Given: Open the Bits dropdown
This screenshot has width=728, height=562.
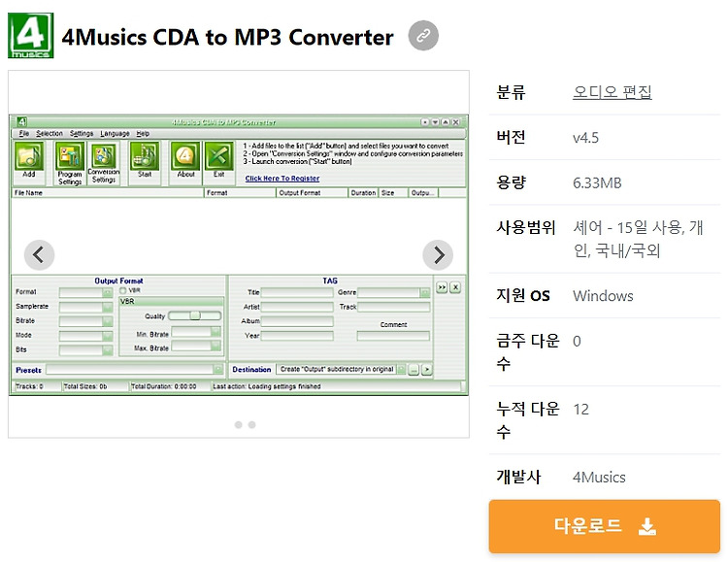Looking at the screenshot, I should tap(107, 350).
